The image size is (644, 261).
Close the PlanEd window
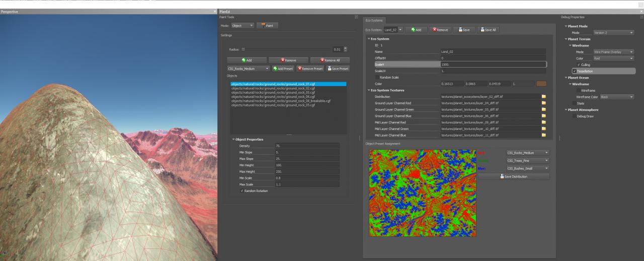(641, 11)
